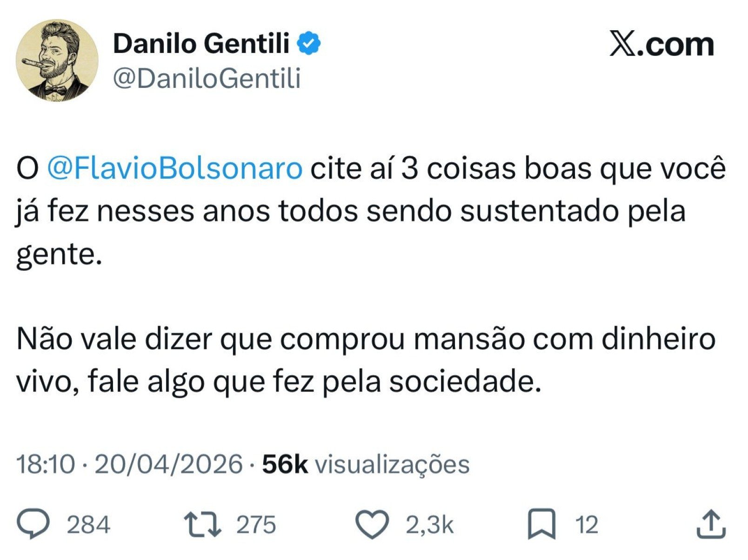Click the repost arrows icon
The height and width of the screenshot is (560, 748).
(202, 525)
